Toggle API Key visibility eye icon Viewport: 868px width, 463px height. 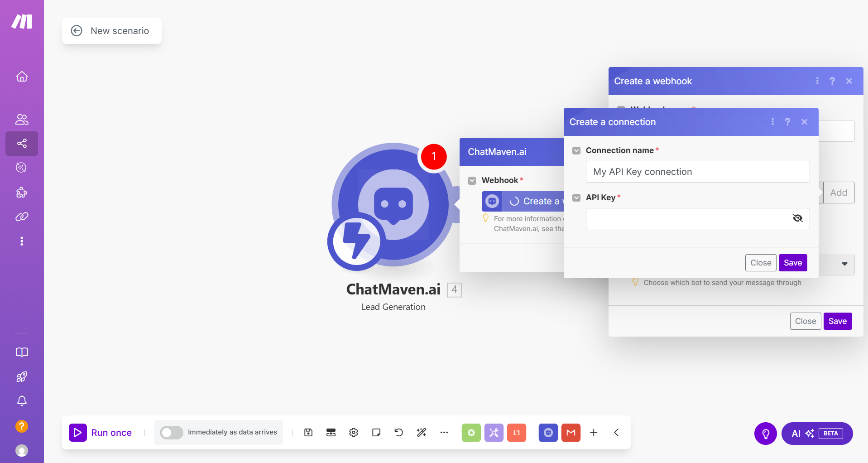pos(797,218)
